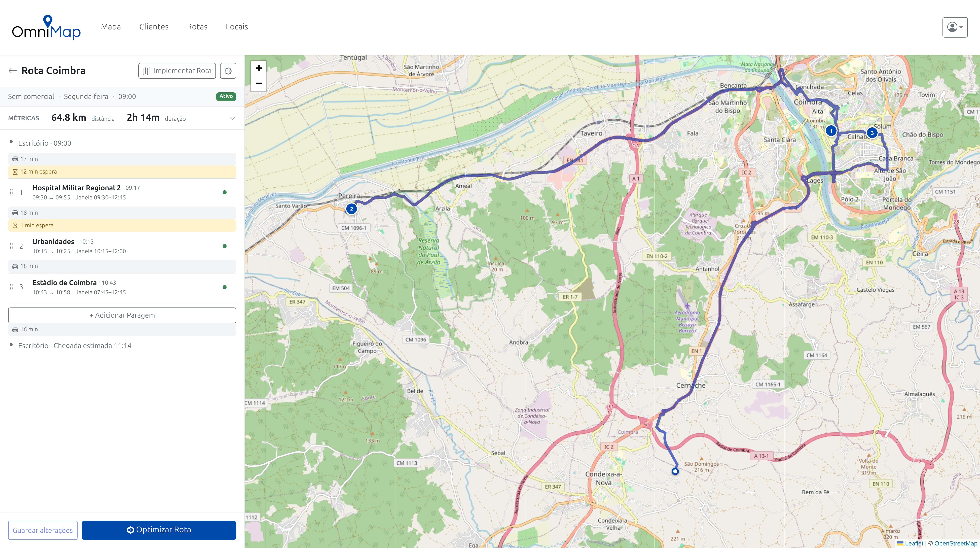Go back using the arrow beside Rota Coimbra
Screen dimensions: 980x548
(x=13, y=71)
